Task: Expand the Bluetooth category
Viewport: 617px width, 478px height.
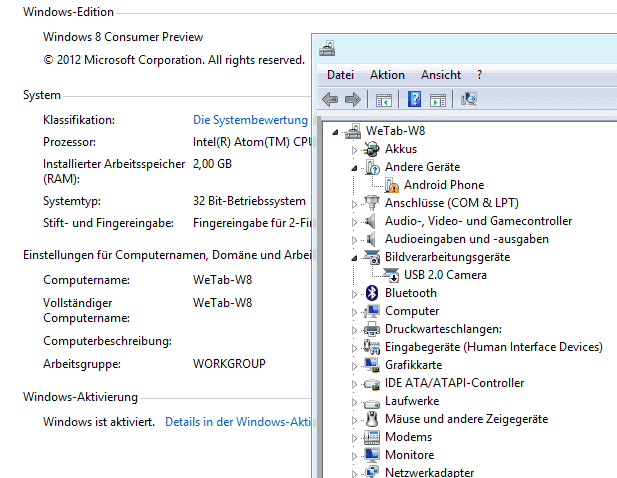Action: 354,294
